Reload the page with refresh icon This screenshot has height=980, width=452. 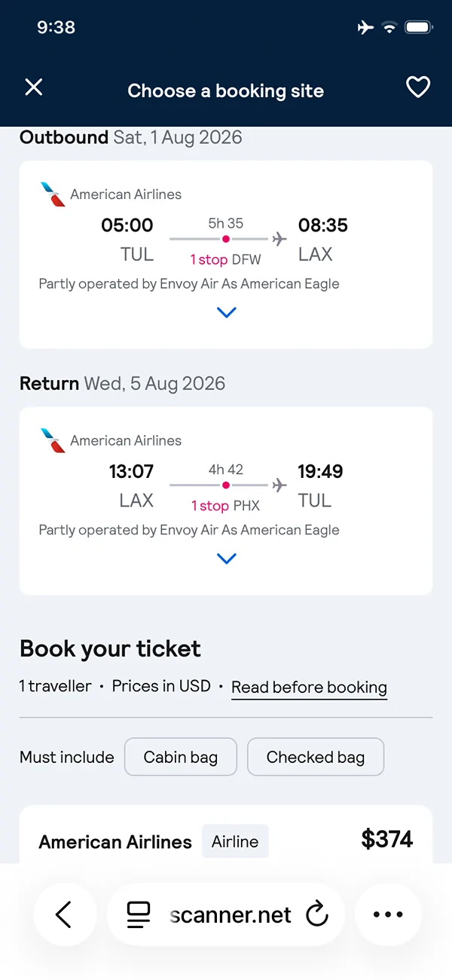[x=317, y=914]
